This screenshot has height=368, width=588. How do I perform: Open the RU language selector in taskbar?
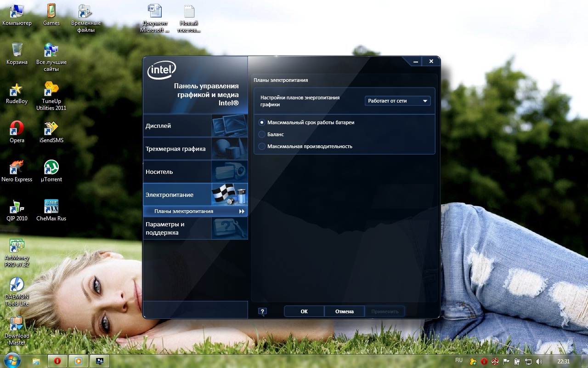click(458, 360)
